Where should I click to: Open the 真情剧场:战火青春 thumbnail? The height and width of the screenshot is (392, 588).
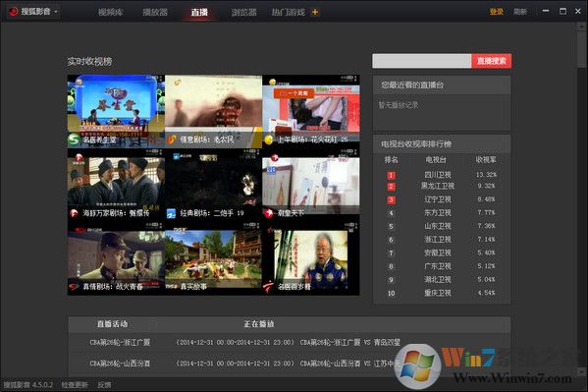[x=116, y=258]
